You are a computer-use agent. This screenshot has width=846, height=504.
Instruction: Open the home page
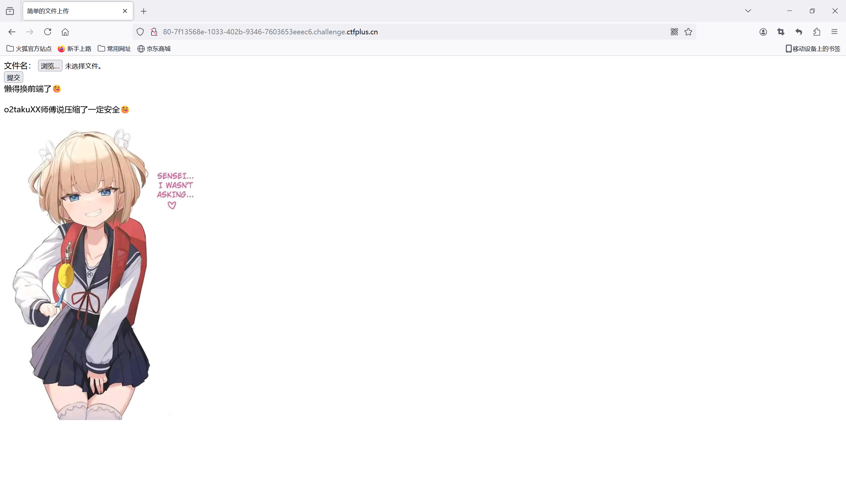pos(65,32)
